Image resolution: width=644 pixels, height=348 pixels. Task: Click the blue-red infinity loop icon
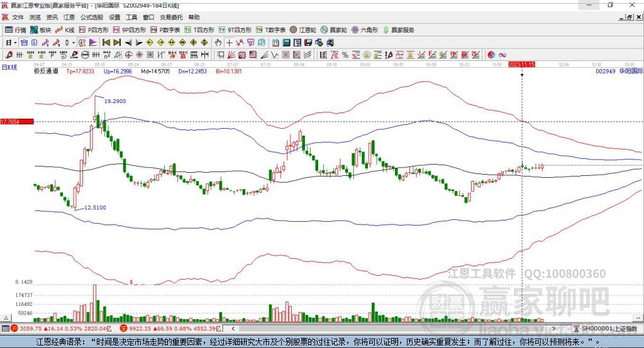502,55
